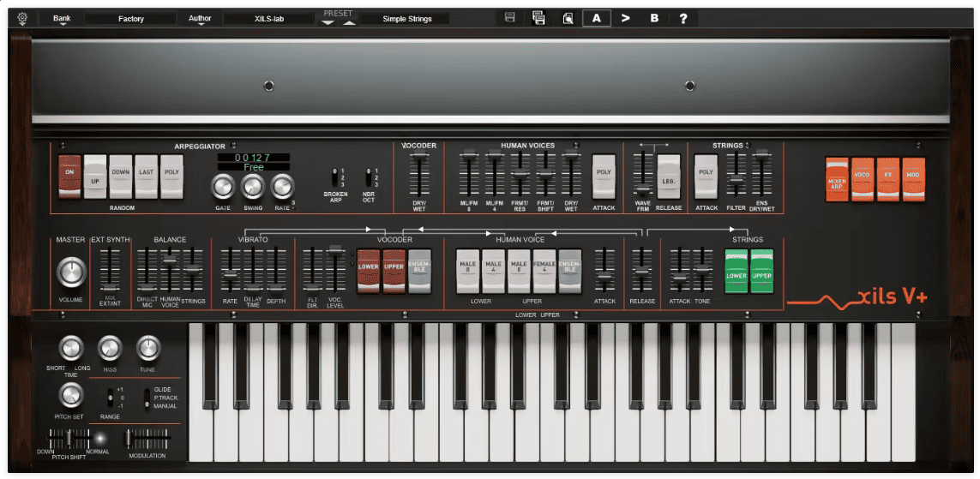Open the preset search browser icon
The image size is (980, 479).
point(568,18)
